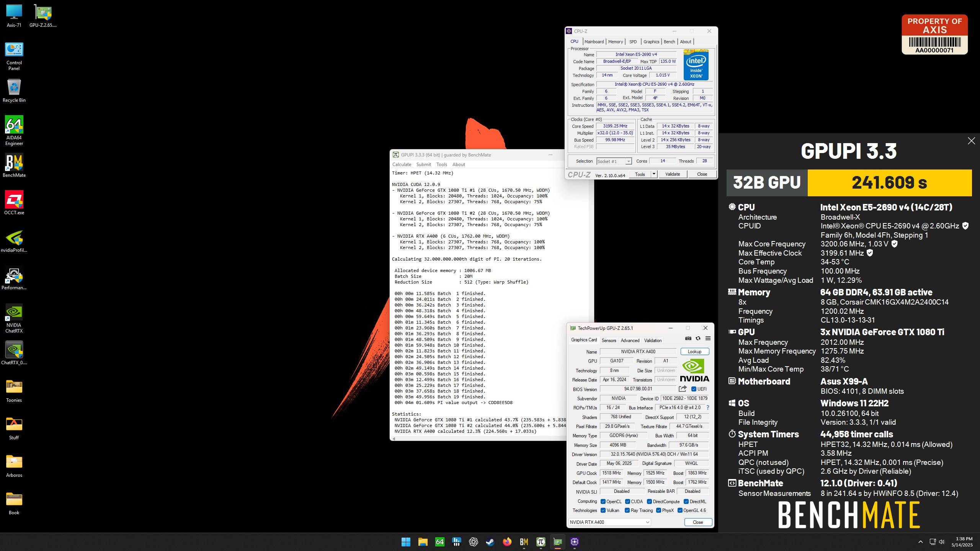The image size is (980, 551).
Task: Toggle the Ray Tracing checkbox
Action: coord(627,510)
